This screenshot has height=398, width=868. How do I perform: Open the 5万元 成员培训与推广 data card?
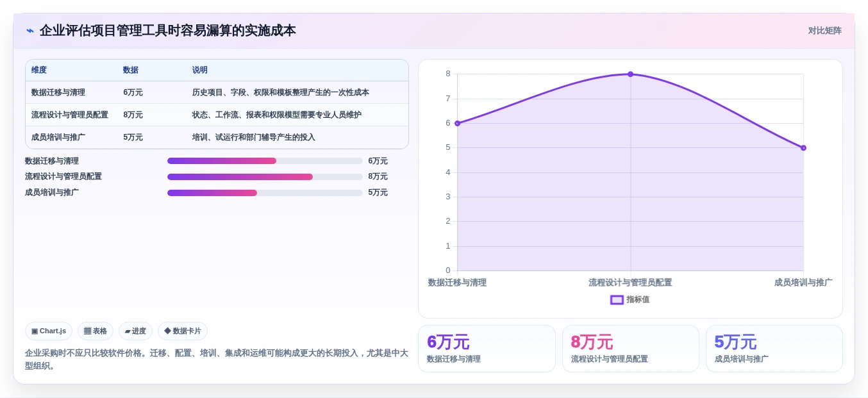point(774,349)
